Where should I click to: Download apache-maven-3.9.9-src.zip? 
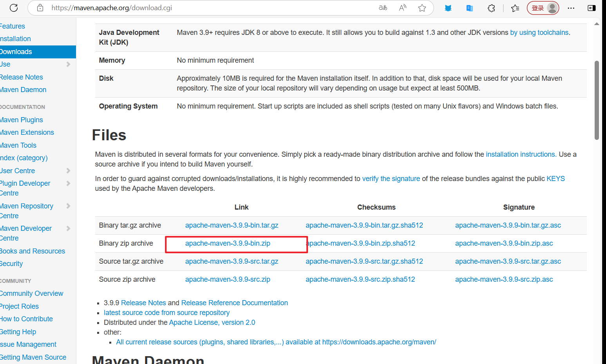[x=228, y=279]
